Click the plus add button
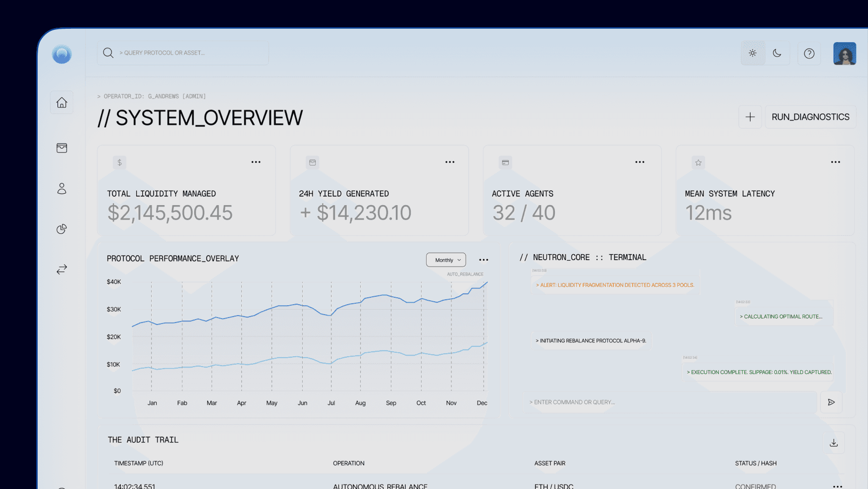 coord(750,117)
